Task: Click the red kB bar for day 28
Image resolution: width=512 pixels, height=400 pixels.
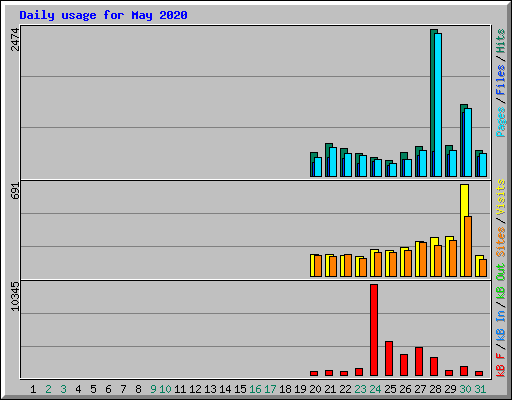Action: tap(434, 367)
